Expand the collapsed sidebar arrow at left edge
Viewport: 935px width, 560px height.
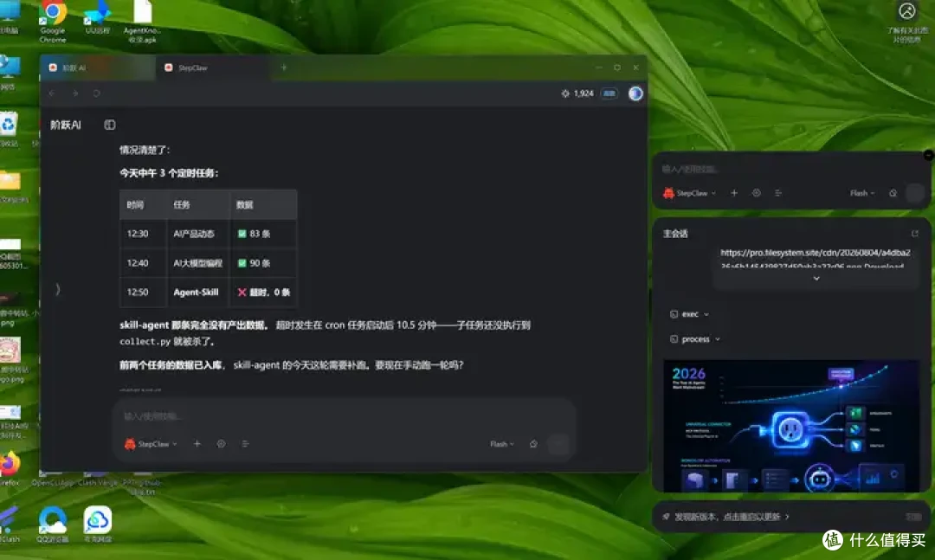pos(58,289)
